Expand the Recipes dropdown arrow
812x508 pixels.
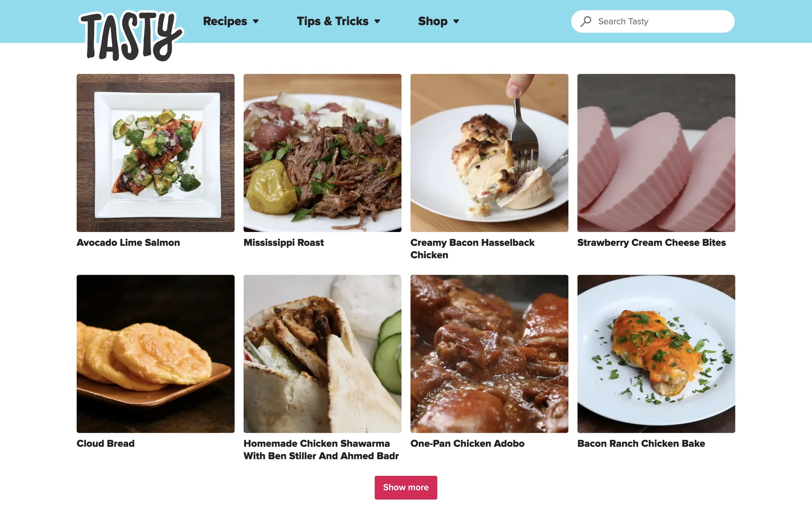point(256,22)
